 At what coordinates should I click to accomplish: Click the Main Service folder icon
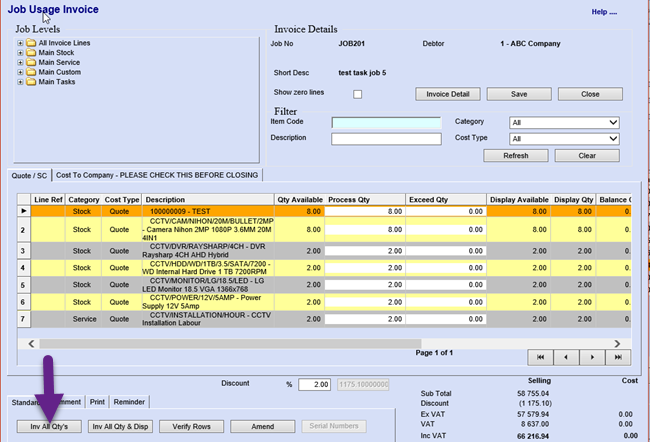pyautogui.click(x=31, y=62)
